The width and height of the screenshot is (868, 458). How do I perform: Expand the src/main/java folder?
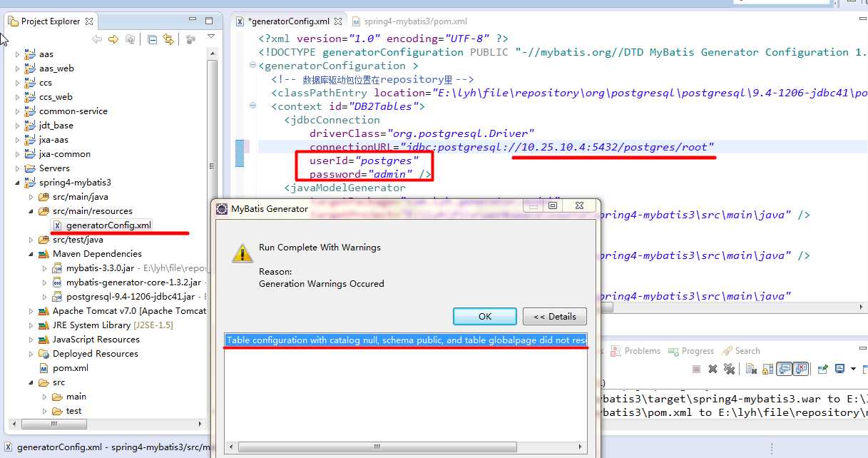31,197
